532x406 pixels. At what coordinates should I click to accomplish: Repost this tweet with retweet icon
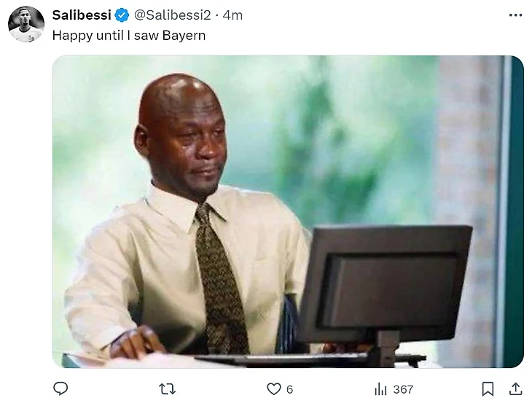coord(168,389)
